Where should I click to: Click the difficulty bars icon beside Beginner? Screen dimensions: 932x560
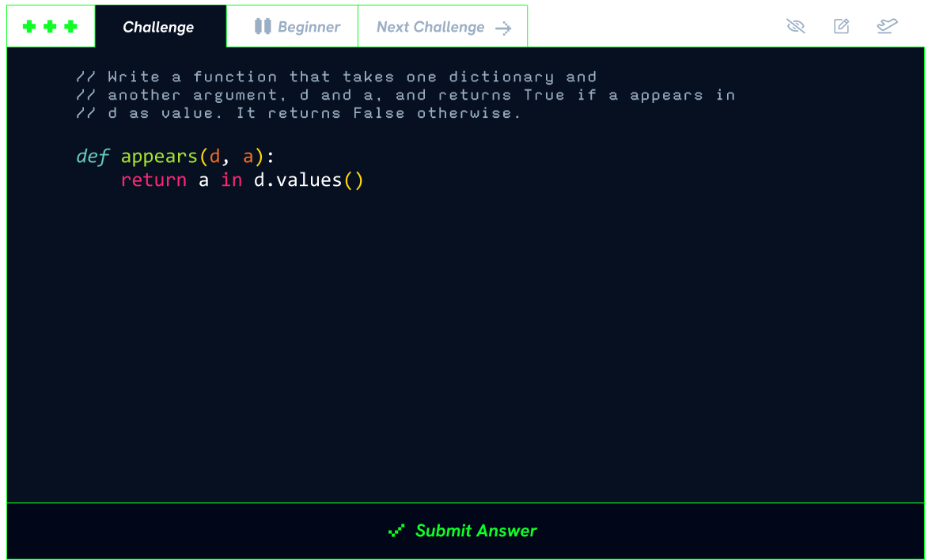258,27
